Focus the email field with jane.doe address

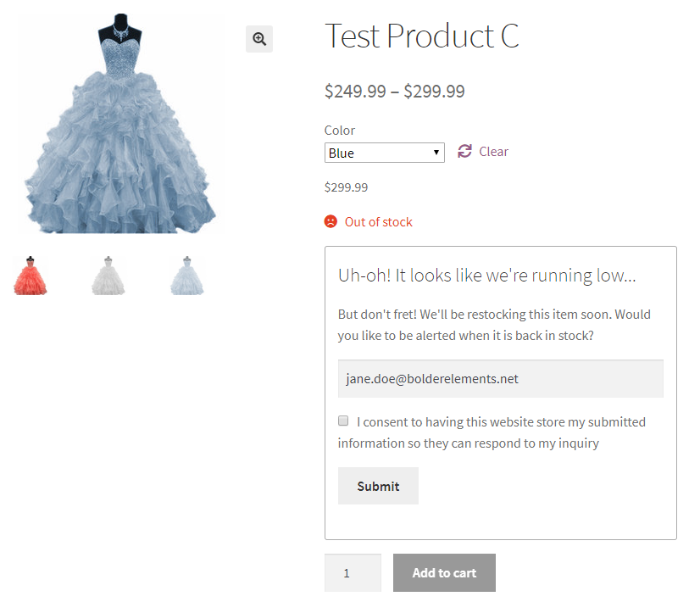coord(500,379)
